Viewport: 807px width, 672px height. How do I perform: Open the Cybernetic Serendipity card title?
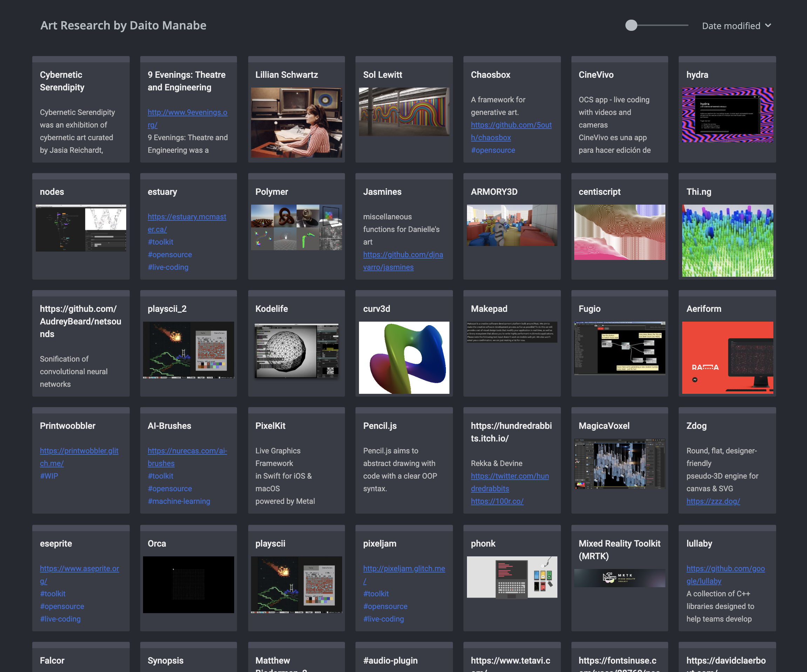(x=62, y=81)
